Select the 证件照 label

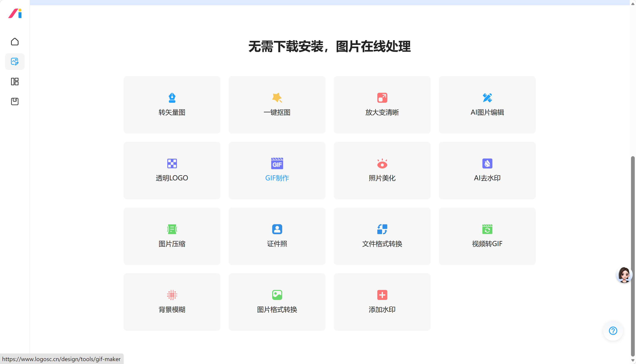pos(277,244)
